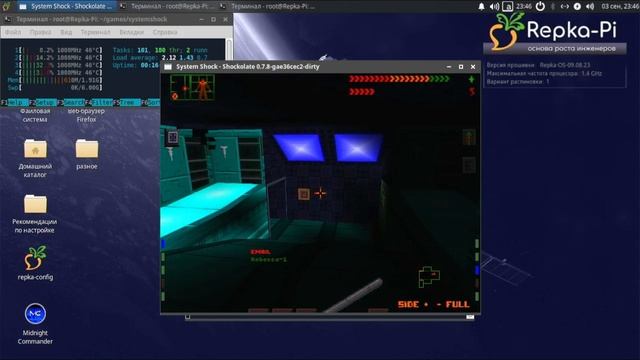This screenshot has width=640, height=360.
Task: Click the red health chevron bar
Action: 399,79
